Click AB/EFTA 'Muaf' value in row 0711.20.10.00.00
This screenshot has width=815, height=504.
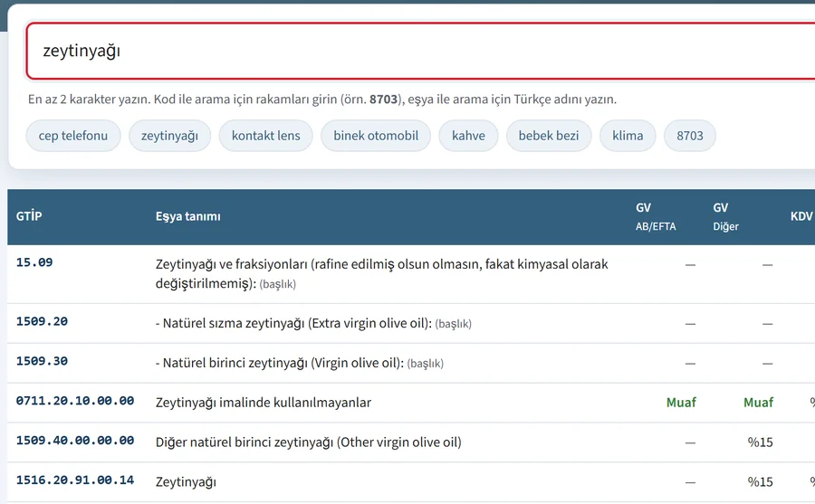coord(681,403)
